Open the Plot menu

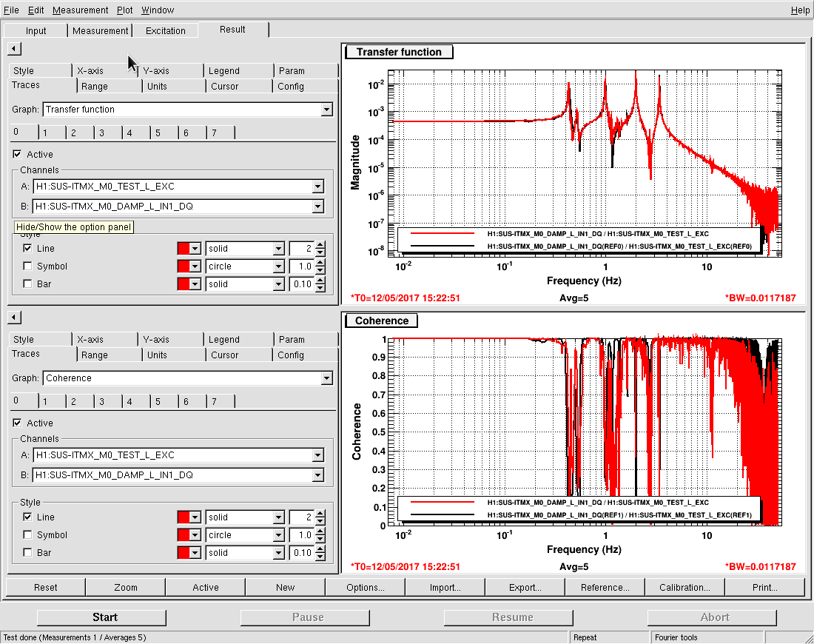coord(124,10)
